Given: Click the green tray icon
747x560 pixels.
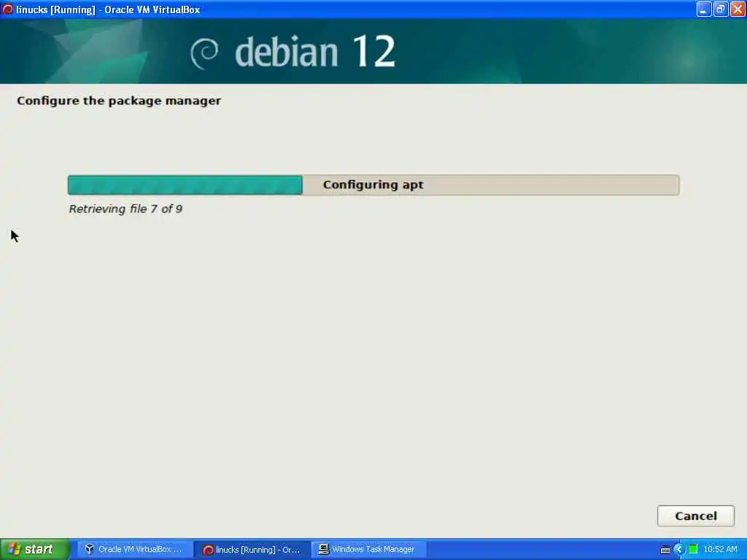Looking at the screenshot, I should (693, 550).
